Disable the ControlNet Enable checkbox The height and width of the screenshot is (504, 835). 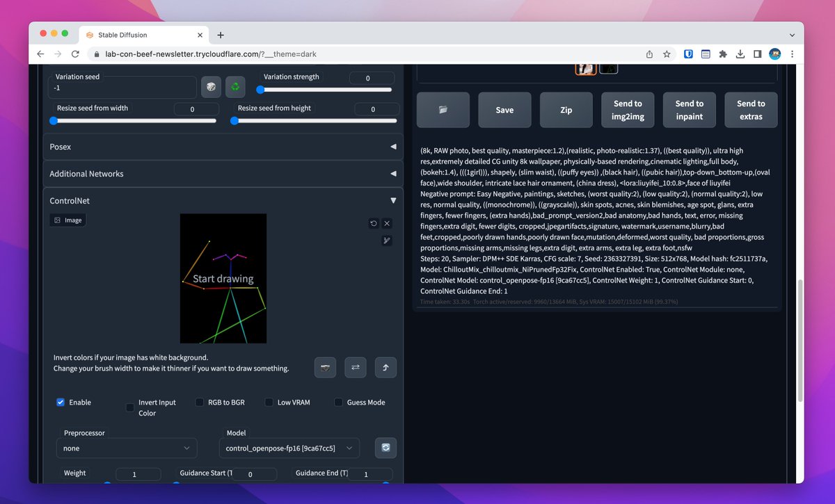tap(61, 402)
